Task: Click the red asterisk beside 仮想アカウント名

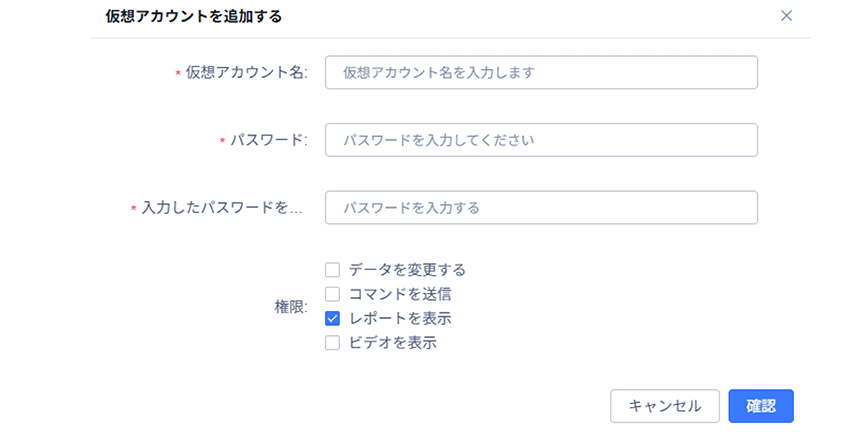Action: coord(178,74)
